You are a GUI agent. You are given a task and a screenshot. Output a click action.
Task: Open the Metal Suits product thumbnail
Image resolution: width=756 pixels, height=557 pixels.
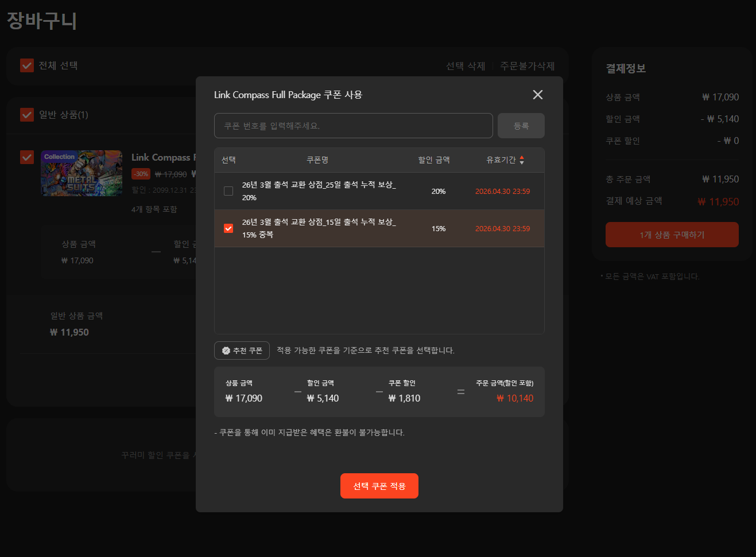pyautogui.click(x=82, y=173)
